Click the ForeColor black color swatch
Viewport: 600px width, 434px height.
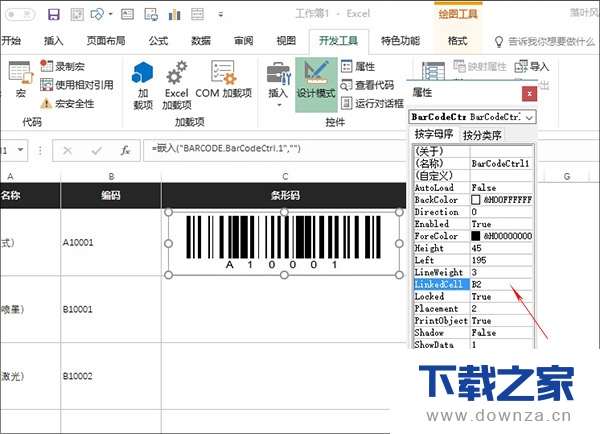click(x=475, y=236)
